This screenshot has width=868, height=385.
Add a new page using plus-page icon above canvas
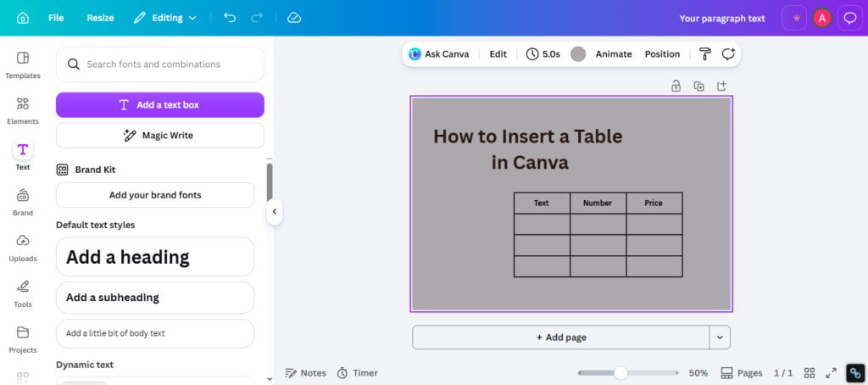(x=721, y=86)
